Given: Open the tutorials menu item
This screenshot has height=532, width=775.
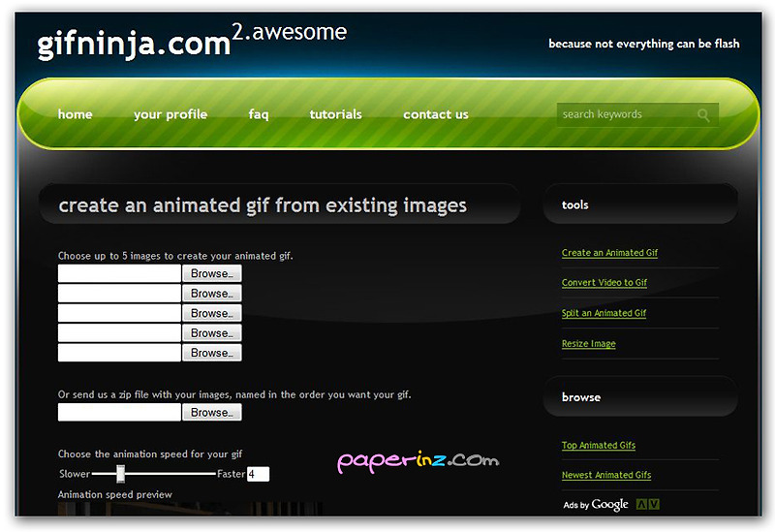Looking at the screenshot, I should coord(335,114).
